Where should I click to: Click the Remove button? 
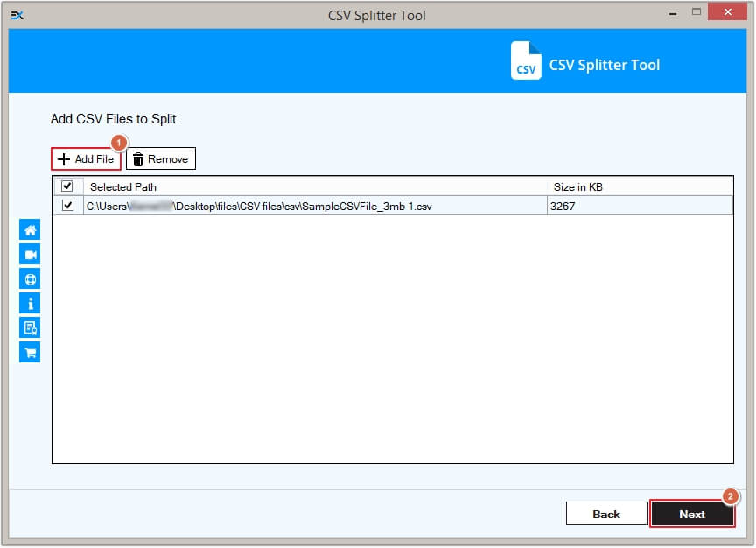coord(161,158)
